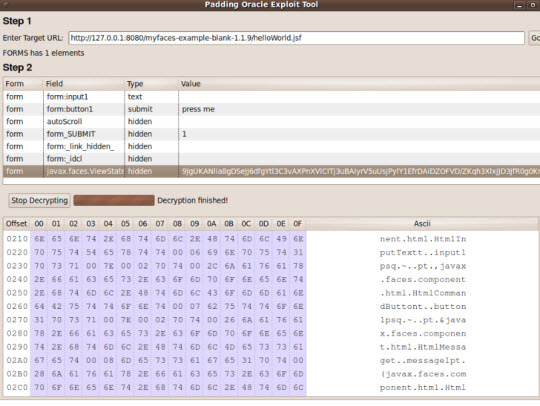Click Ascii text '(javax.faces.com'
The height and width of the screenshot is (406, 540).
click(x=423, y=374)
